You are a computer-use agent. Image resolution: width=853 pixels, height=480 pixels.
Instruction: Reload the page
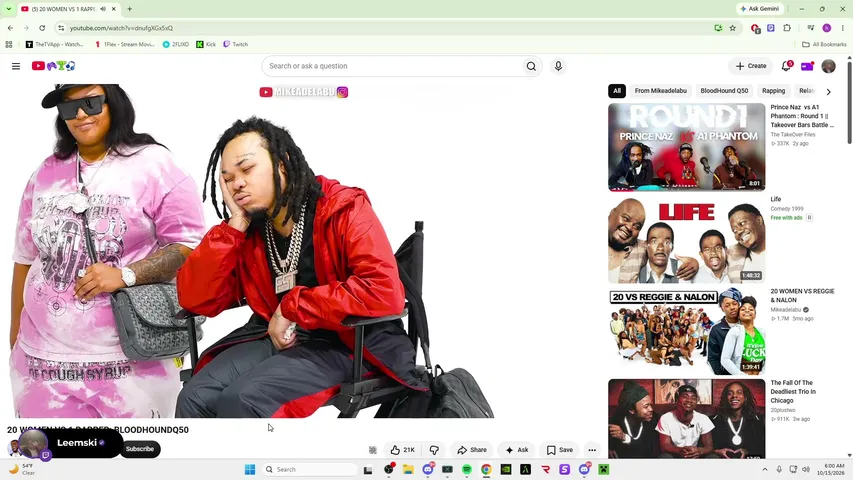(42, 28)
